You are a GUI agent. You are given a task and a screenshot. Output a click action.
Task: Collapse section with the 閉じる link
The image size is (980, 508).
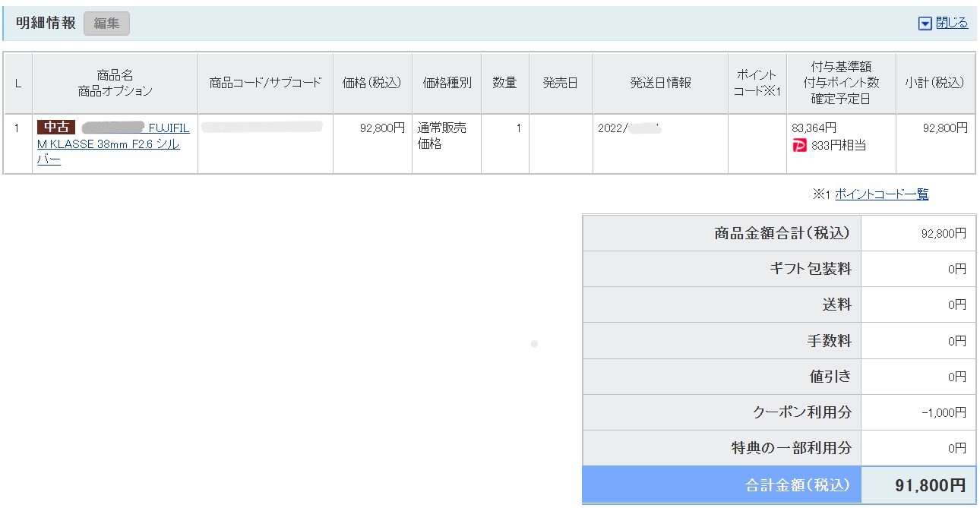952,23
